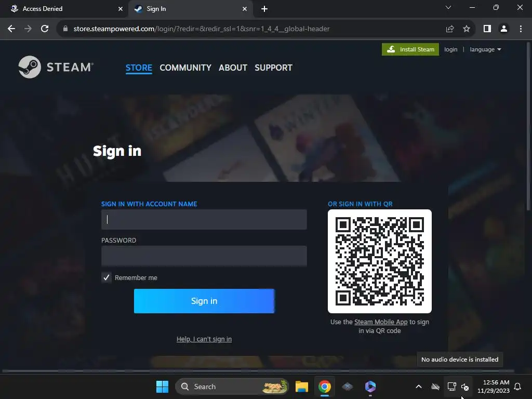
Task: Click the taskbar clock and date
Action: (x=494, y=387)
